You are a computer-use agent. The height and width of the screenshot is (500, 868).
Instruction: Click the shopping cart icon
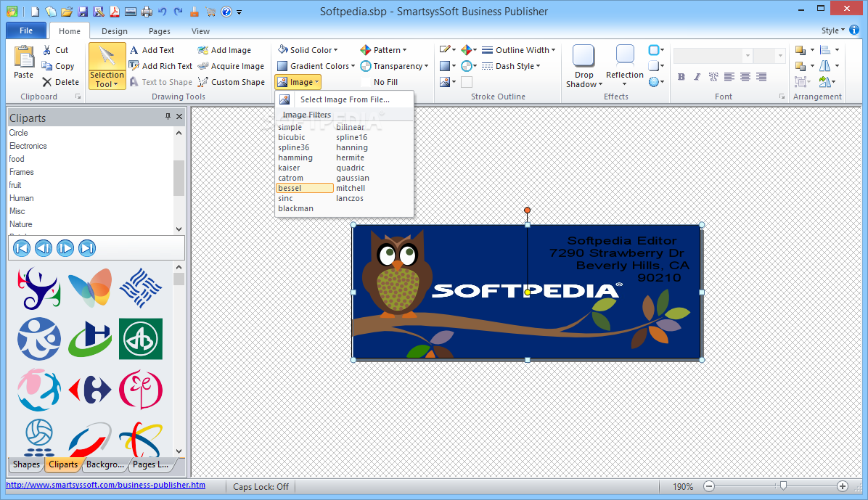210,12
